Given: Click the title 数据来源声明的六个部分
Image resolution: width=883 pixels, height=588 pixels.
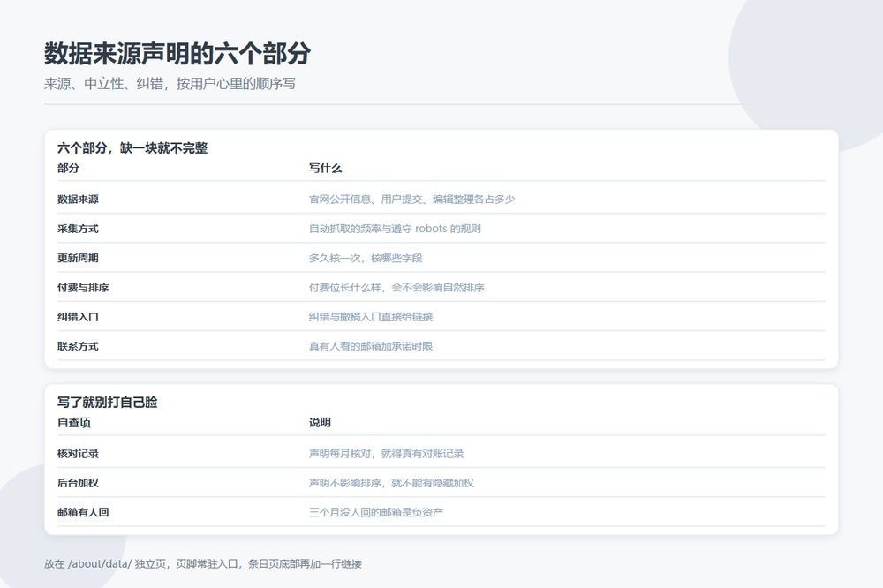Looking at the screenshot, I should [177, 54].
